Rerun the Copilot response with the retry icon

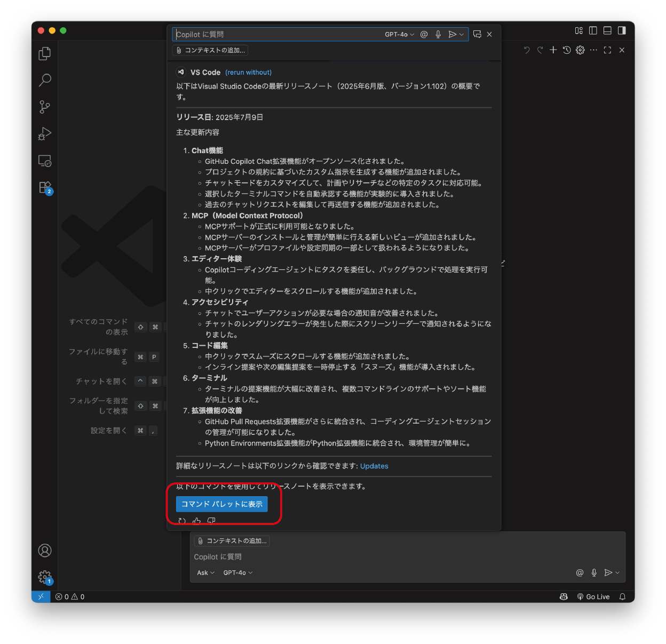182,521
